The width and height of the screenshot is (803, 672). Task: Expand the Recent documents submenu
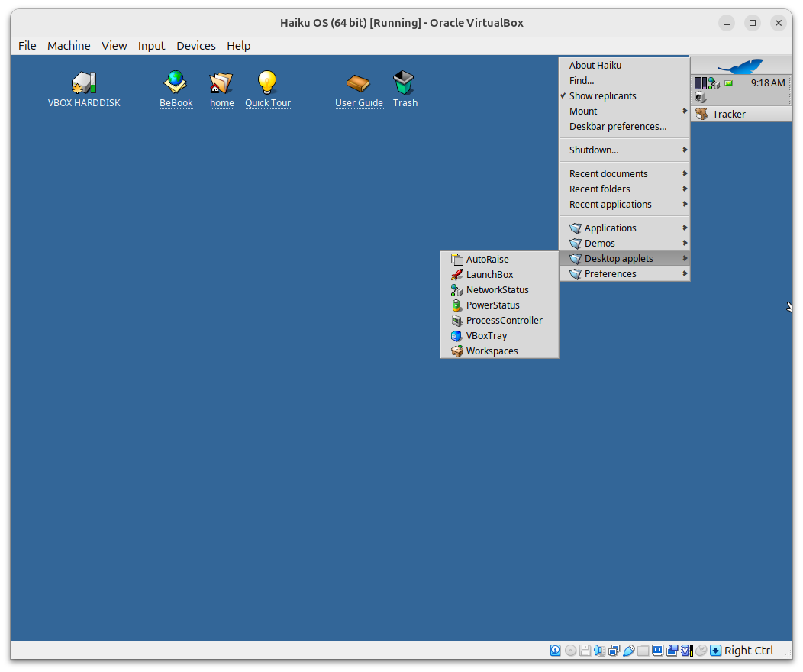pos(624,173)
